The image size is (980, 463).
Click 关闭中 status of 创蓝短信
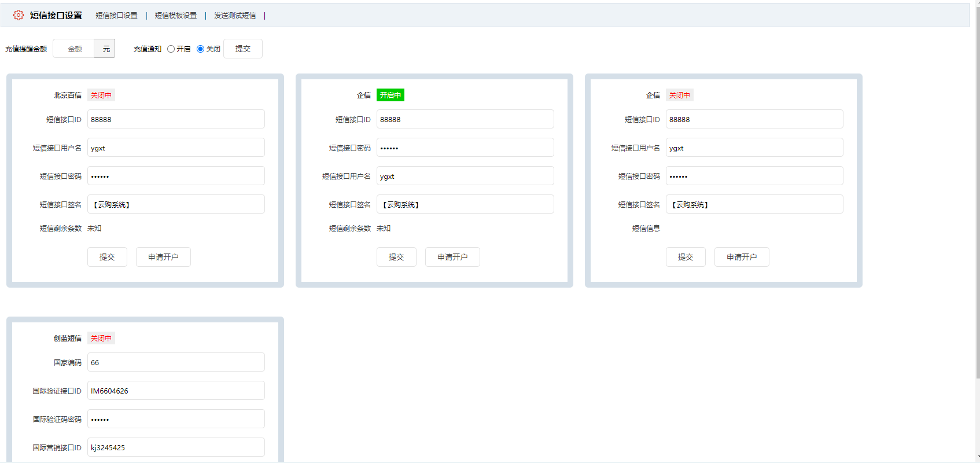101,339
